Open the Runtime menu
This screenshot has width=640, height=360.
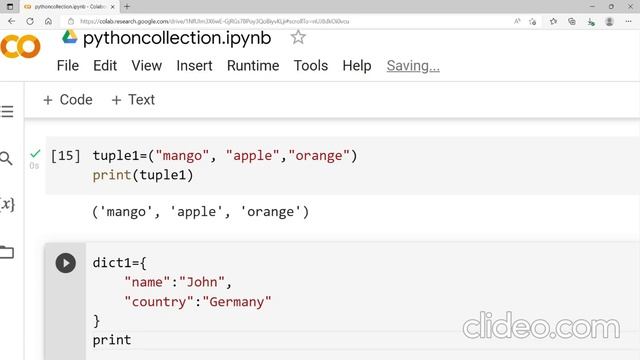tap(253, 66)
